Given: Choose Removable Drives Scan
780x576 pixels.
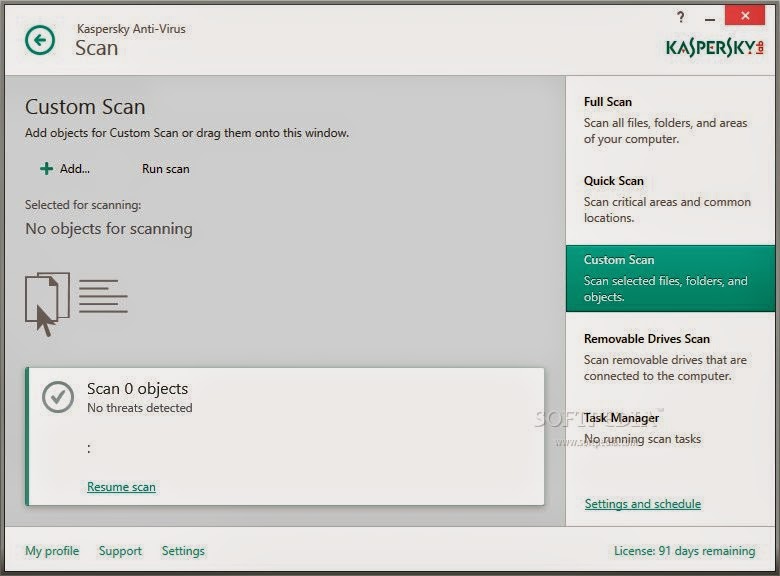Looking at the screenshot, I should tap(670, 357).
